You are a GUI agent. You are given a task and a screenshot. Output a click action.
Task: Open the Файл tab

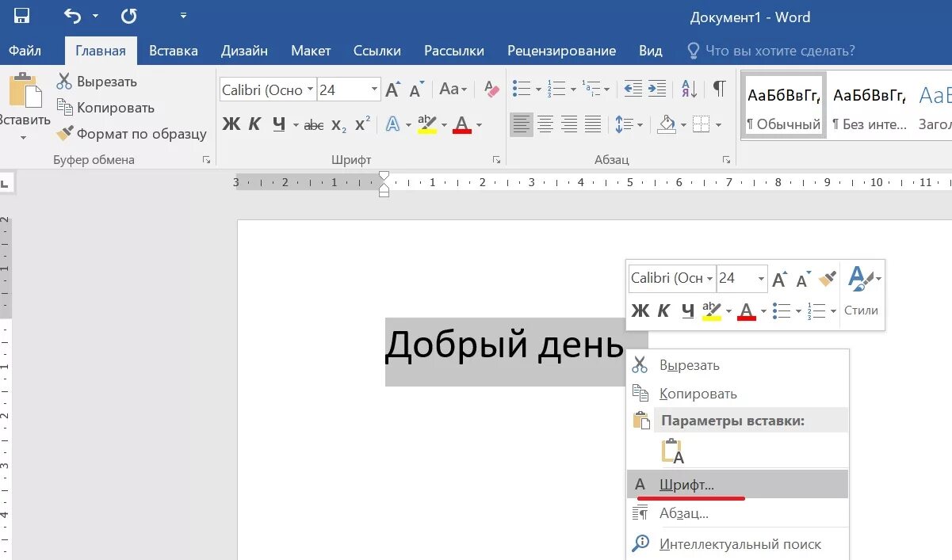tap(25, 50)
